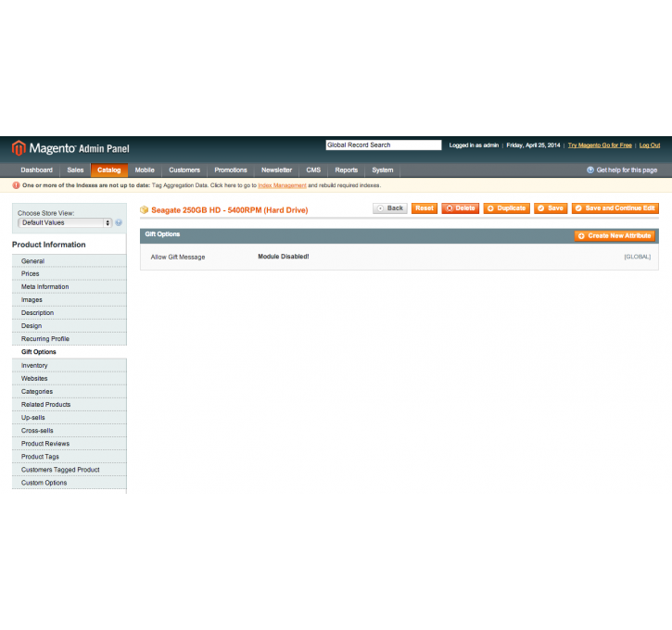Image resolution: width=672 pixels, height=630 pixels.
Task: Select the Meta Information tab
Action: pos(70,286)
